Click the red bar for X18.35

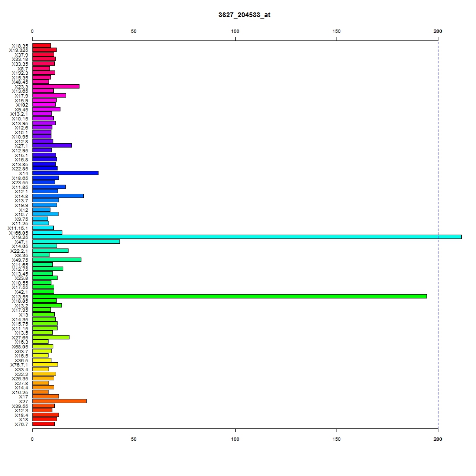pos(41,46)
